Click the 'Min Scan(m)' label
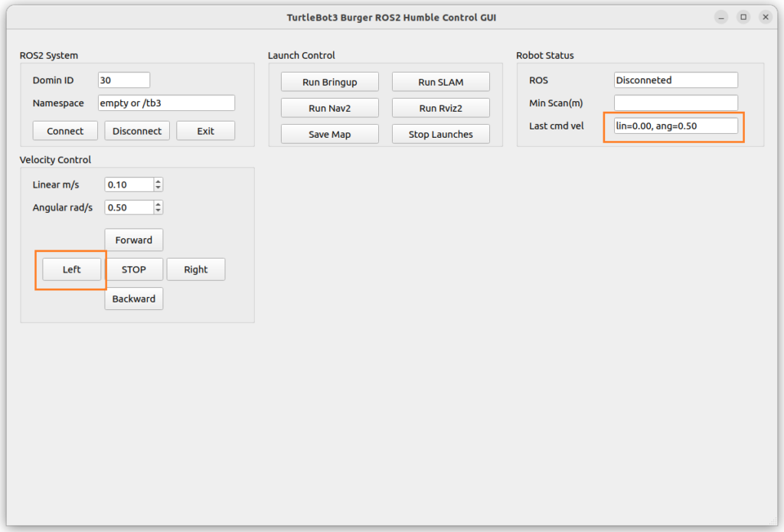The image size is (784, 532). click(x=556, y=103)
